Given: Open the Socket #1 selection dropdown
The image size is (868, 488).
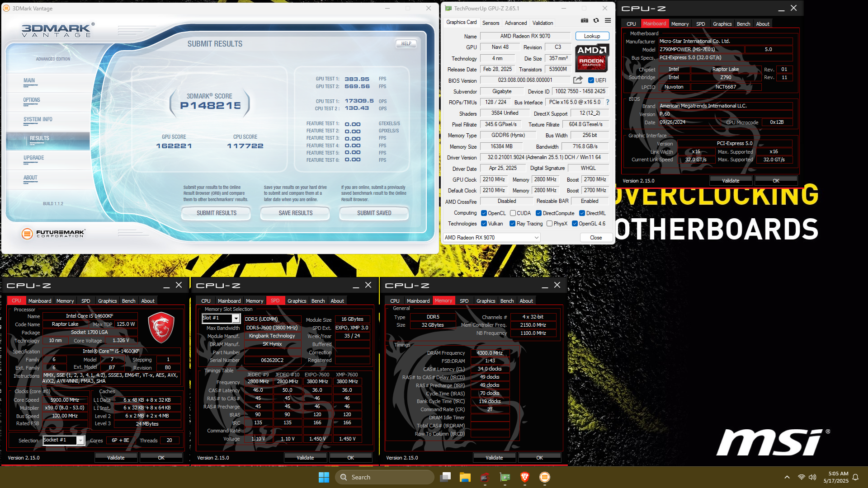Looking at the screenshot, I should (64, 440).
